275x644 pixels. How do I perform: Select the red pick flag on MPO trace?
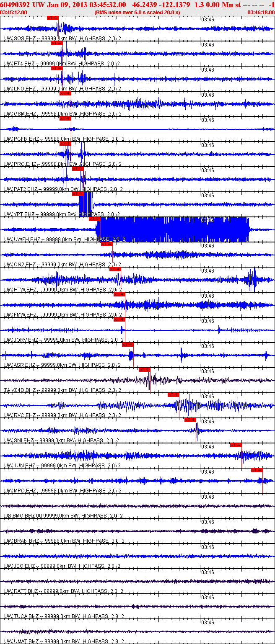pyautogui.click(x=257, y=470)
